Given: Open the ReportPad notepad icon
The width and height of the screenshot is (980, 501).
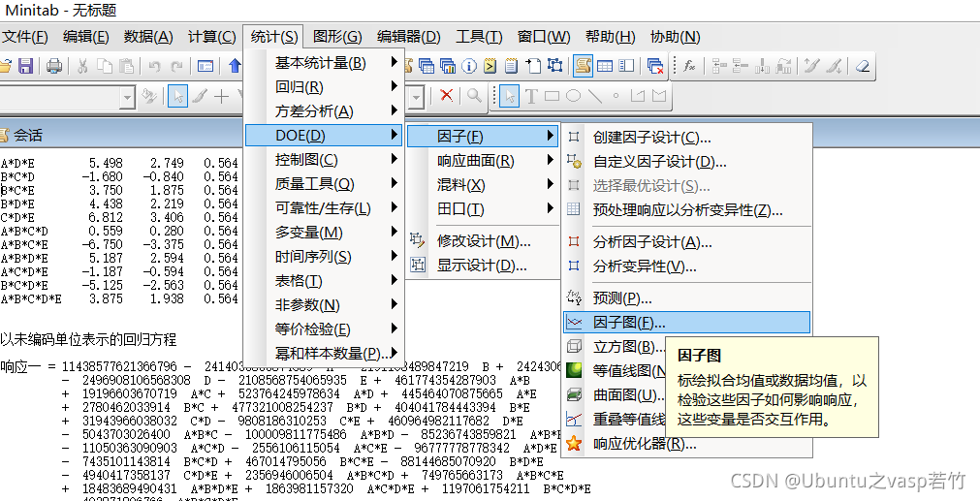Looking at the screenshot, I should 511,66.
